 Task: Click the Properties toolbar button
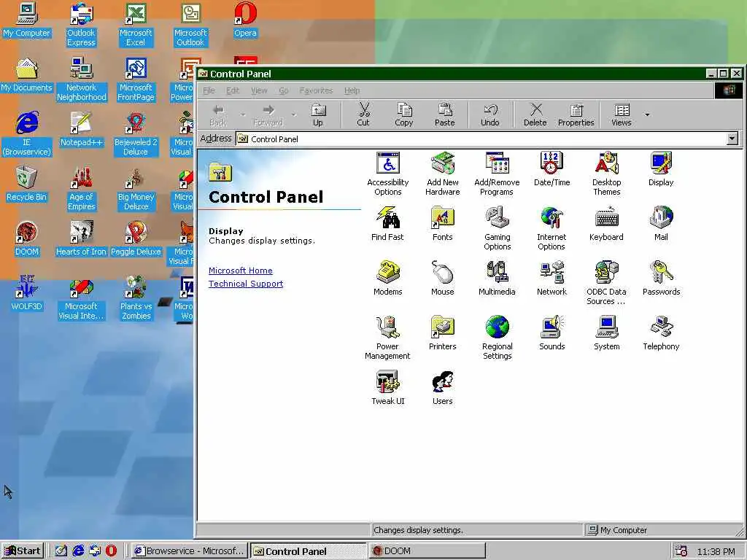point(576,116)
